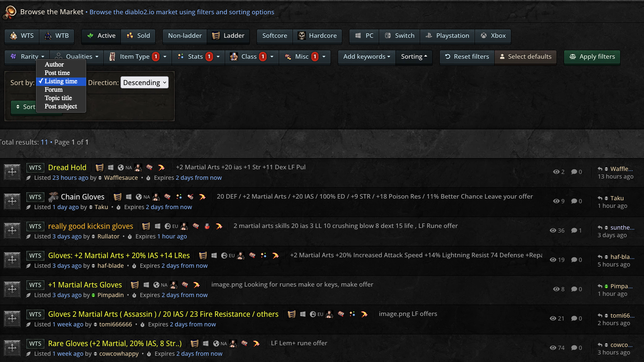Image resolution: width=644 pixels, height=362 pixels.
Task: Open the Add keywords dropdown
Action: click(366, 57)
